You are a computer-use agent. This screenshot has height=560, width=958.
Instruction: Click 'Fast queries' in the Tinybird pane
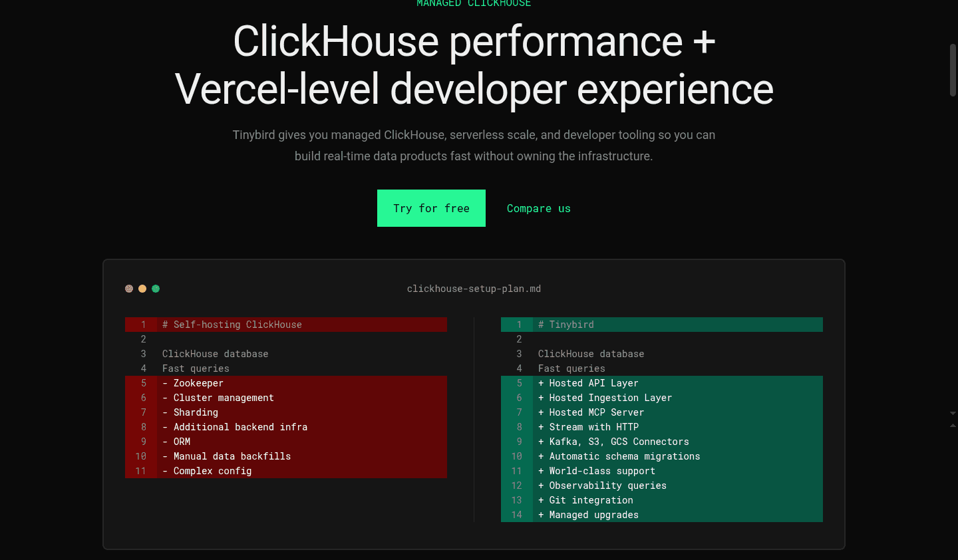[x=571, y=368]
